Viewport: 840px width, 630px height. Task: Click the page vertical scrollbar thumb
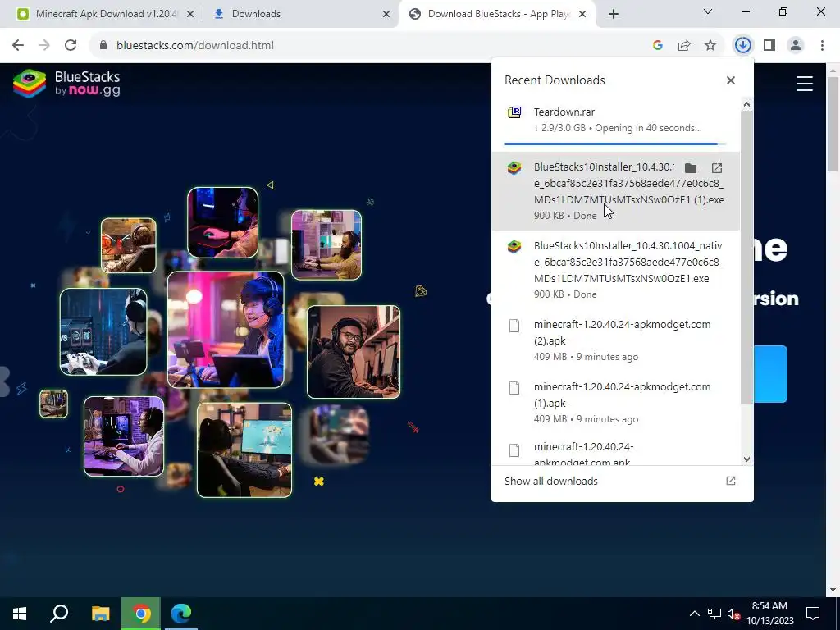tap(832, 125)
